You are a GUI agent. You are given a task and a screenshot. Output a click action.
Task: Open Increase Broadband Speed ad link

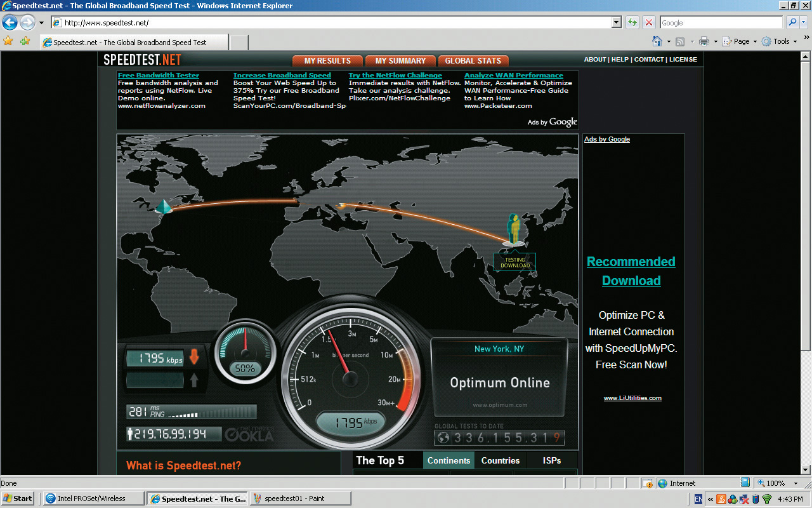[x=282, y=75]
